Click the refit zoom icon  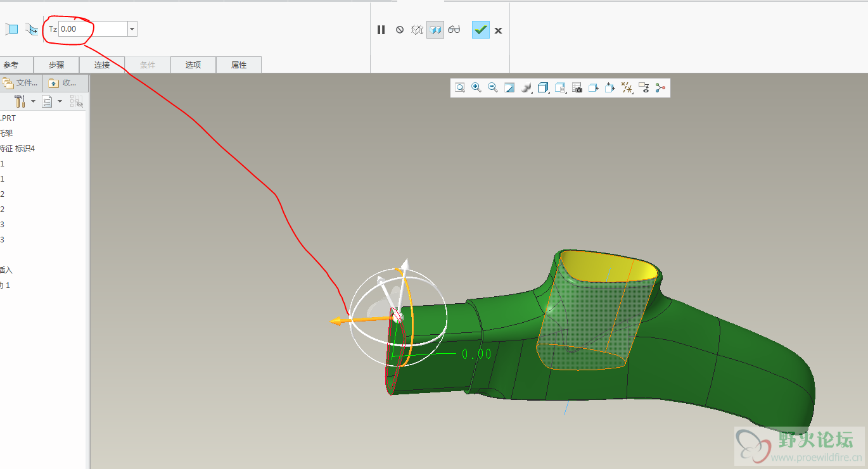(460, 88)
